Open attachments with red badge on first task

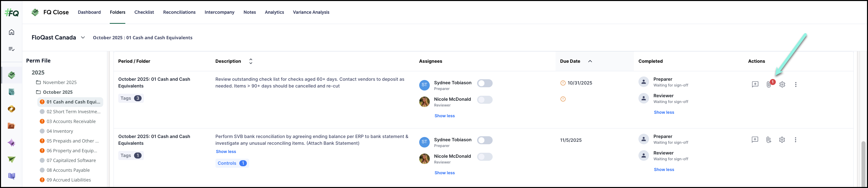[x=769, y=84]
